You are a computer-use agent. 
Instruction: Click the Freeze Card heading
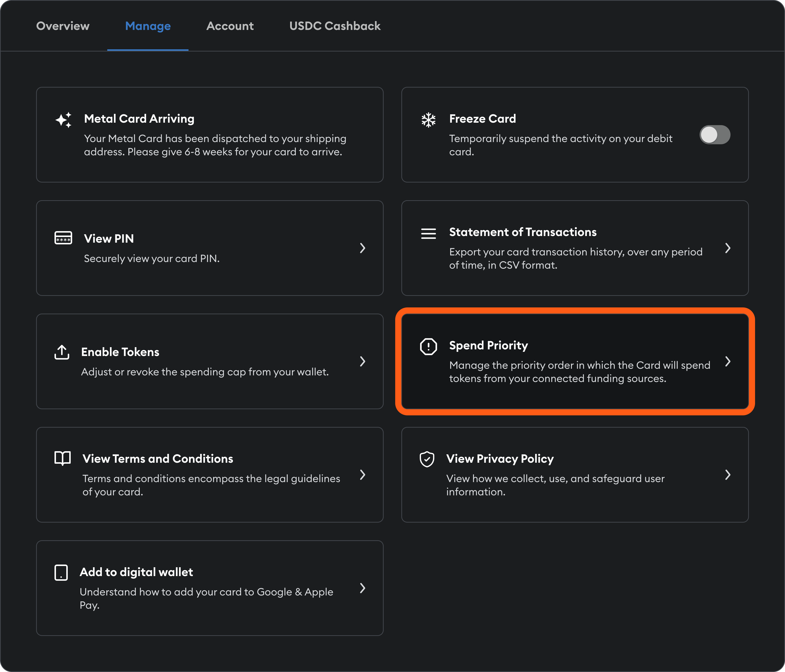482,119
